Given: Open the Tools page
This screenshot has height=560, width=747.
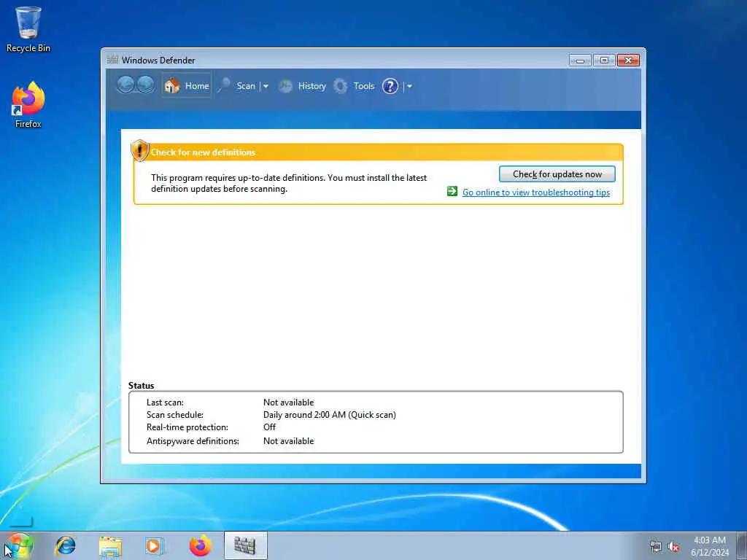Looking at the screenshot, I should click(363, 86).
